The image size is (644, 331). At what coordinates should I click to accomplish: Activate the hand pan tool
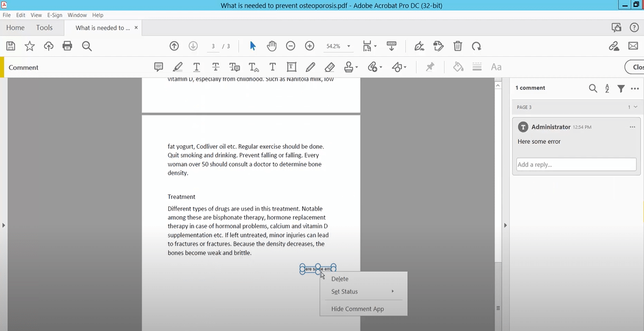pos(271,46)
